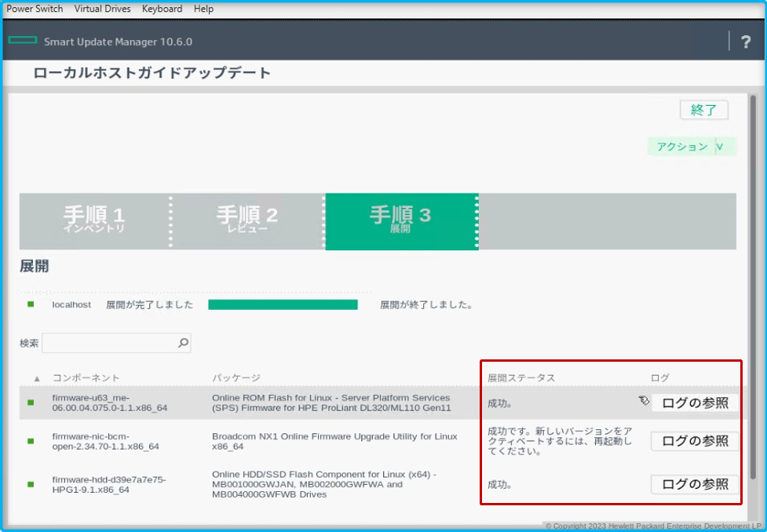Open ログの参照 for the Online HDD/SSD Flash Component
Image resolution: width=767 pixels, height=532 pixels.
(x=694, y=484)
